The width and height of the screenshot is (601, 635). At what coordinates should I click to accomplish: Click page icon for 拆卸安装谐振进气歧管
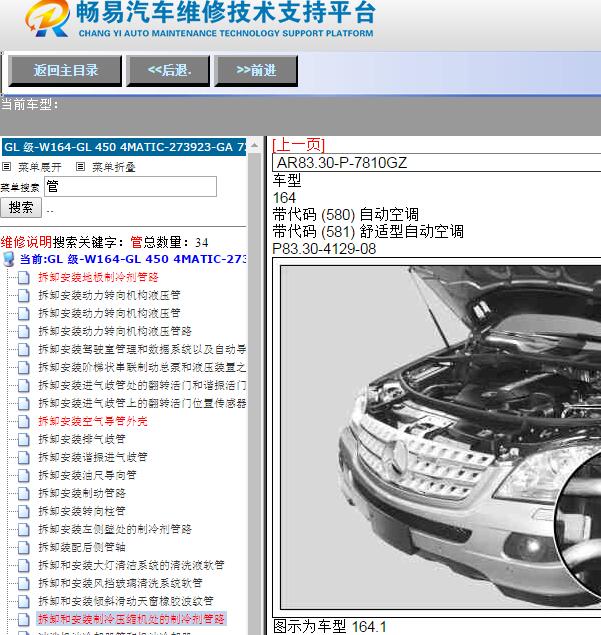[x=24, y=458]
